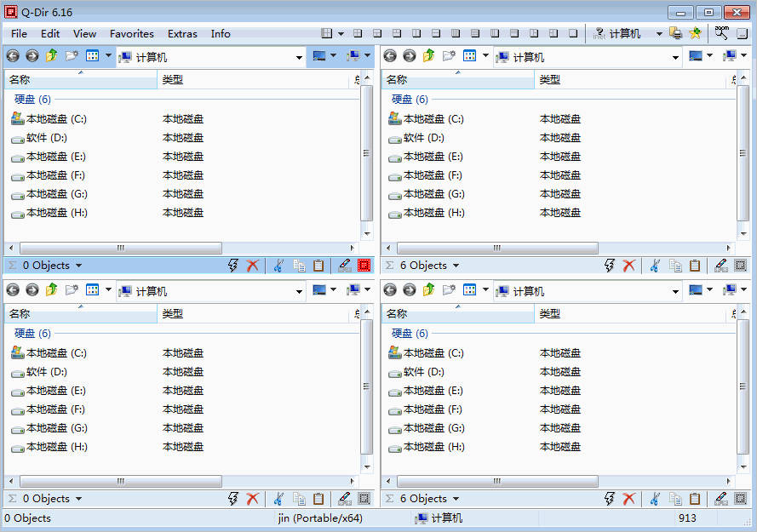The height and width of the screenshot is (532, 757).
Task: Collapse the 硬盘 (6) group in the bottom-right pane
Action: (410, 334)
